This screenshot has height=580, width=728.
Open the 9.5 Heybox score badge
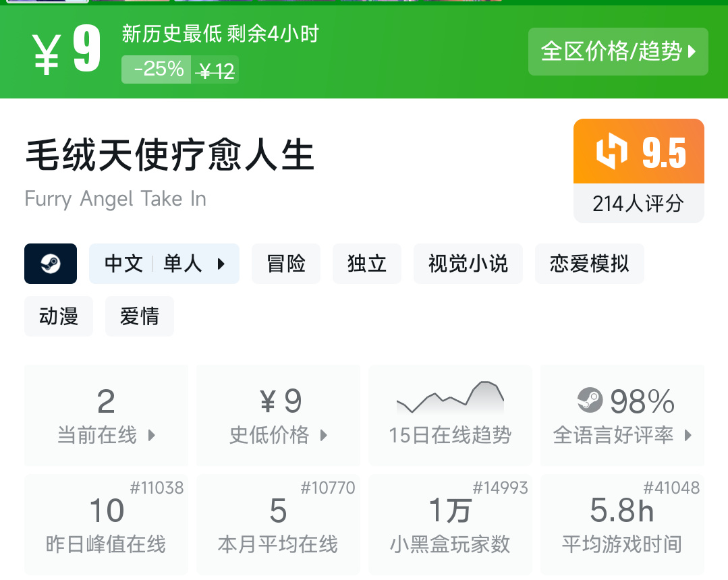point(639,151)
